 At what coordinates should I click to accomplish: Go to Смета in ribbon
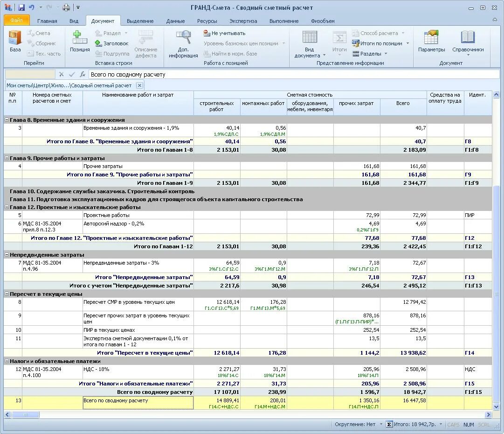pyautogui.click(x=39, y=33)
